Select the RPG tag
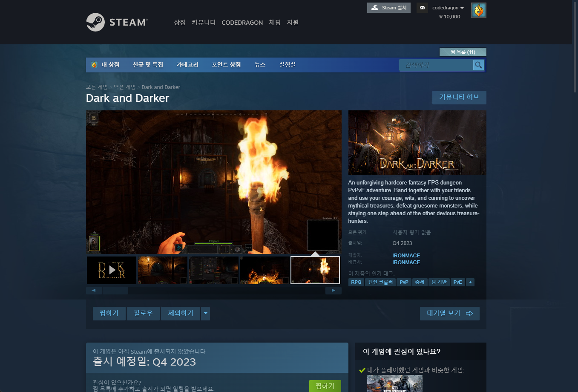 click(x=356, y=282)
